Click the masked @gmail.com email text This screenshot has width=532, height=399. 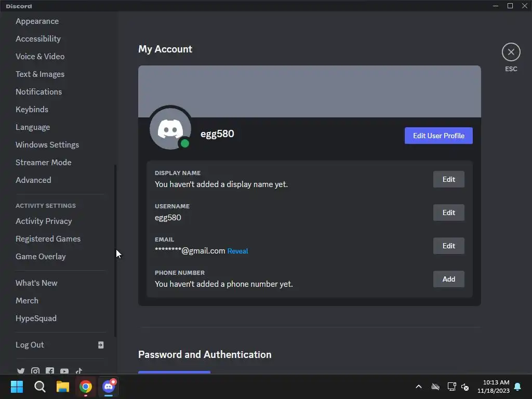[190, 251]
